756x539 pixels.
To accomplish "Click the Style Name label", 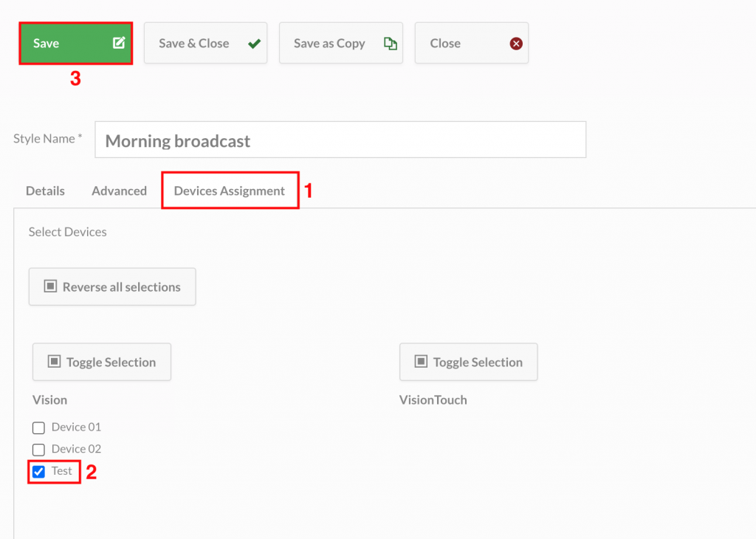I will click(x=48, y=139).
